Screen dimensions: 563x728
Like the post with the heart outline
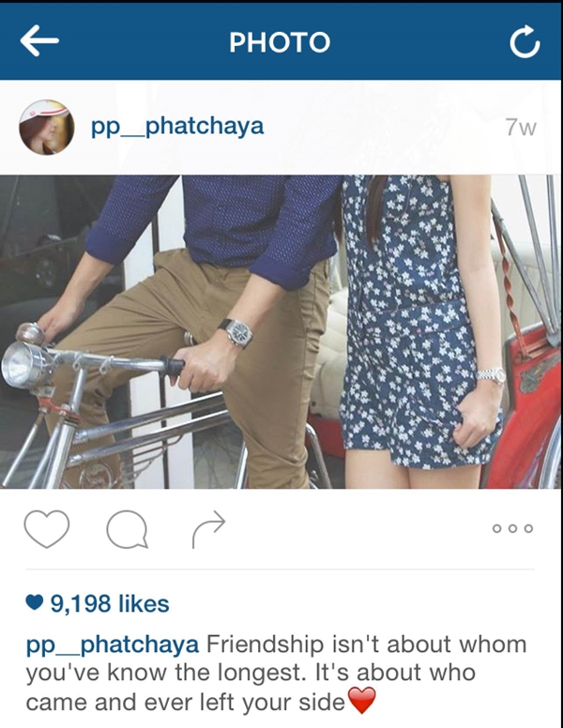(47, 529)
